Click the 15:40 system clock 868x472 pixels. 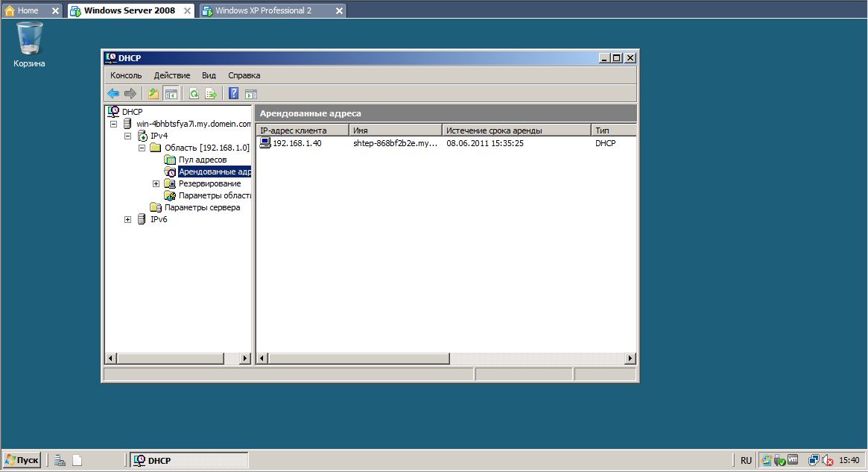coord(849,460)
